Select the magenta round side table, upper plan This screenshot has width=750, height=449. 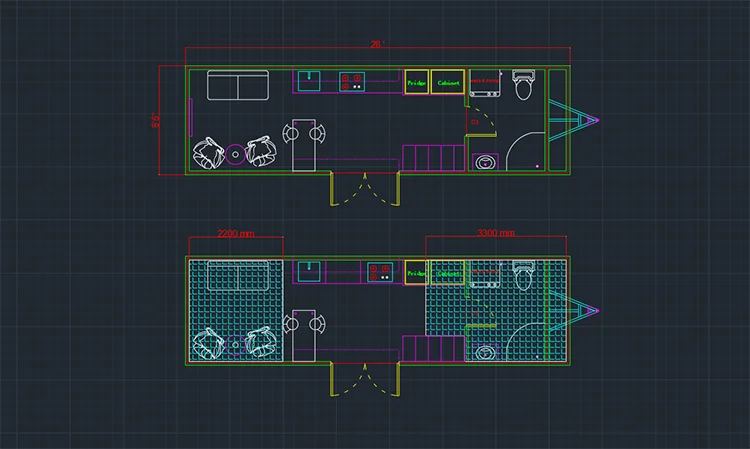tap(235, 154)
